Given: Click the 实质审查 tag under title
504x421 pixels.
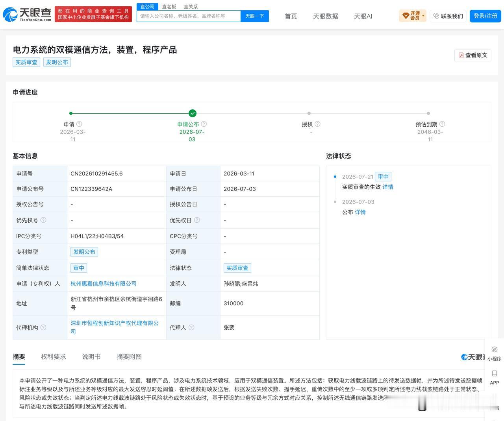Looking at the screenshot, I should point(26,62).
